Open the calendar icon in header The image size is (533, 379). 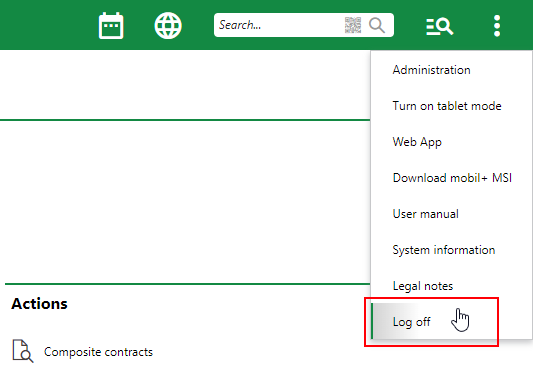111,26
